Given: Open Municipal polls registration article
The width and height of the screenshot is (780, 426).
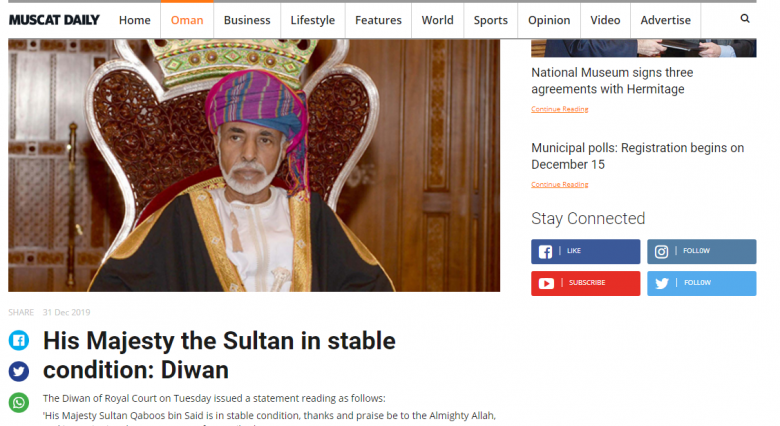Looking at the screenshot, I should click(x=637, y=156).
